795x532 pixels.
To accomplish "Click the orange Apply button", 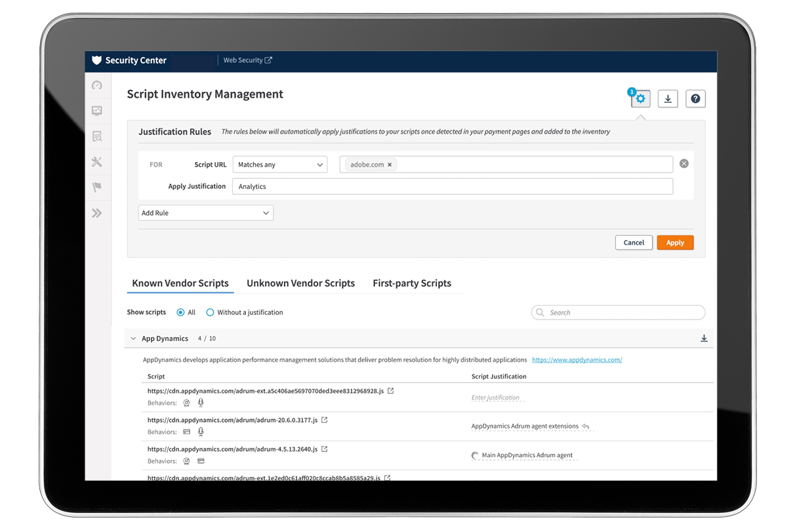I will (x=675, y=243).
